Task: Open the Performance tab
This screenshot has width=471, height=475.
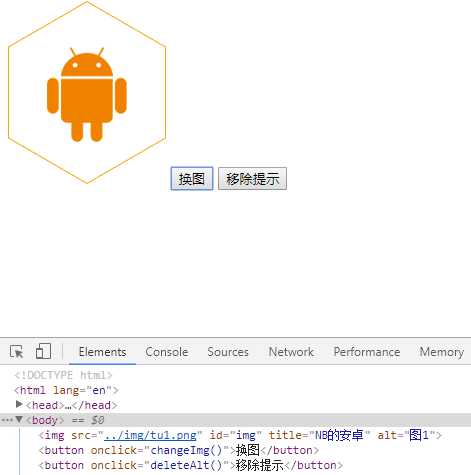Action: [367, 352]
